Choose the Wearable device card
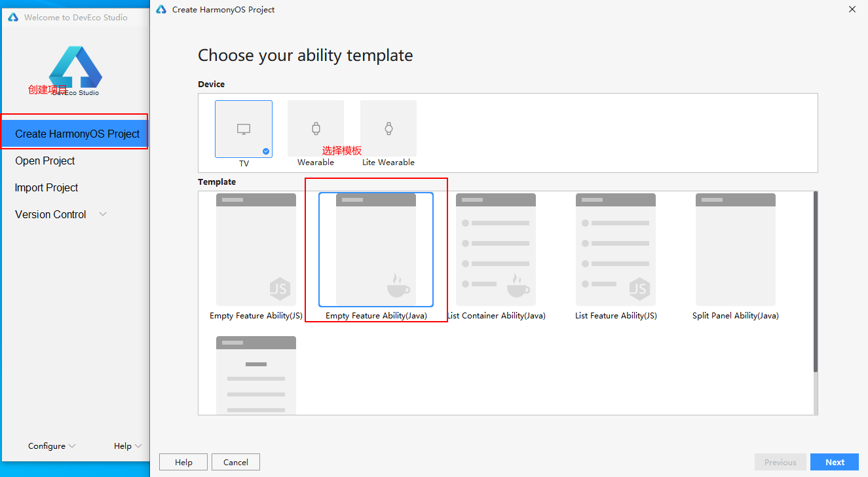The height and width of the screenshot is (477, 868). point(316,129)
